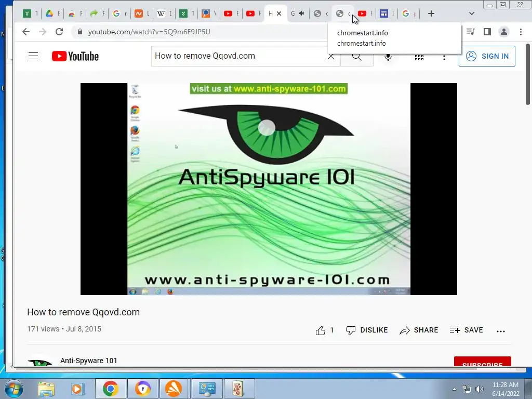Open the Windows Start menu
This screenshot has width=532, height=399.
[14, 389]
